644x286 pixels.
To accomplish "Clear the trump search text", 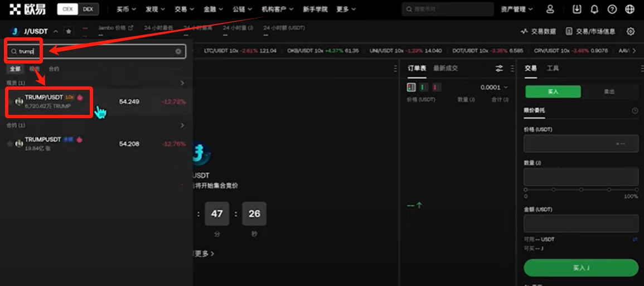I will (178, 51).
